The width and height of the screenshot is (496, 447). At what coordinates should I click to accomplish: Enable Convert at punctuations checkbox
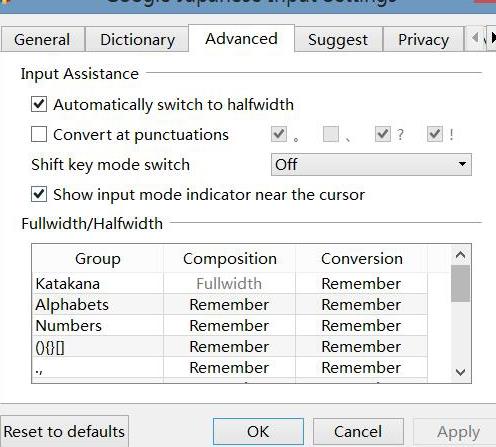39,134
